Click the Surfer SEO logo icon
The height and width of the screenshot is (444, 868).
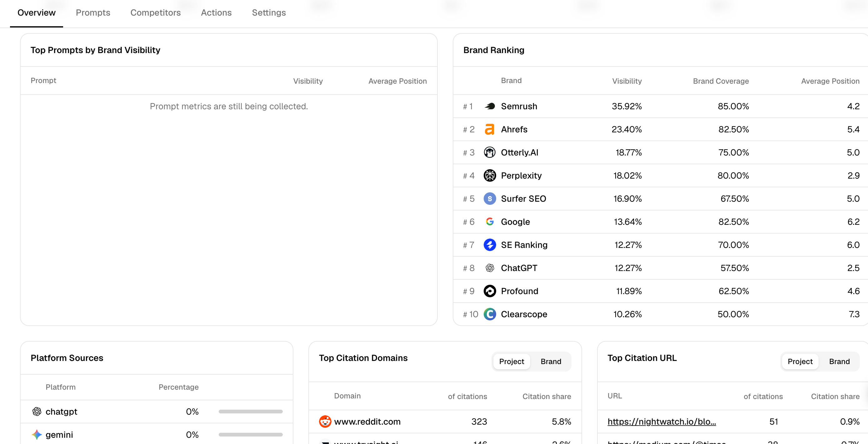click(x=490, y=199)
